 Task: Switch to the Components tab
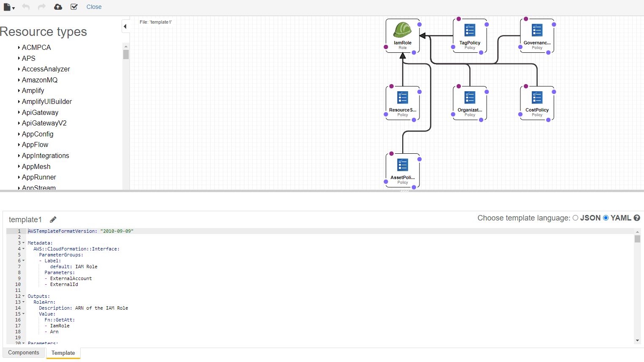coord(24,353)
